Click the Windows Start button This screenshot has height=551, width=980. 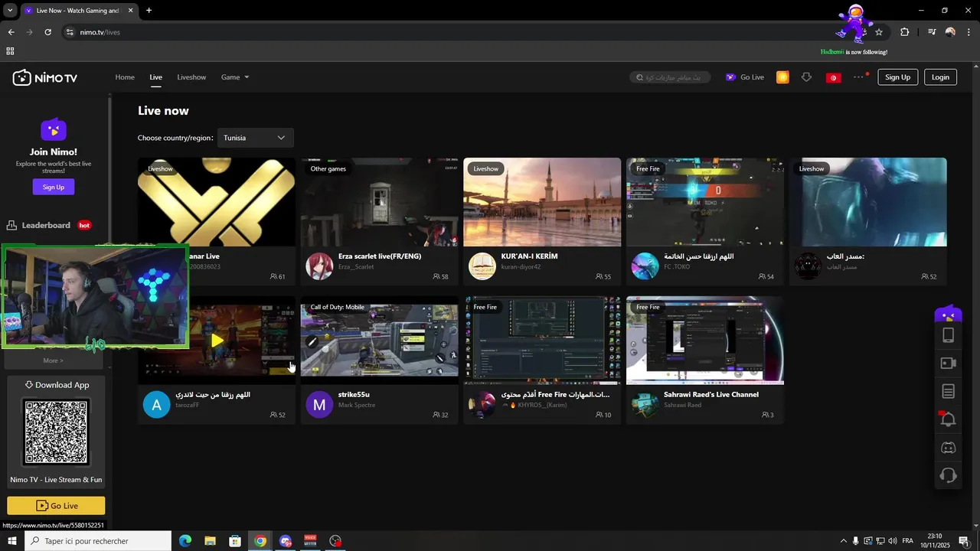coord(11,541)
